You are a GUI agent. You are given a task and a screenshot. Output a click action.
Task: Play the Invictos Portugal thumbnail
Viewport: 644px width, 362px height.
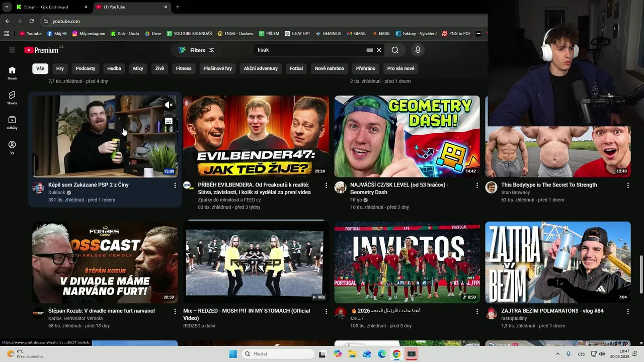(407, 262)
